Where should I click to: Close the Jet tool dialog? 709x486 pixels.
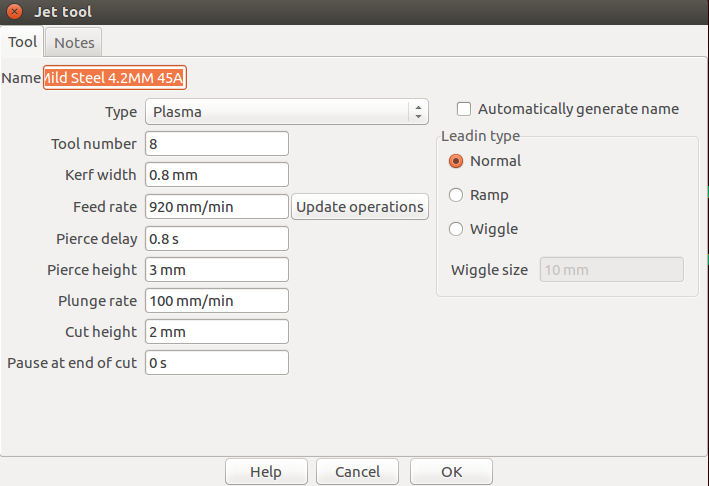(14, 11)
